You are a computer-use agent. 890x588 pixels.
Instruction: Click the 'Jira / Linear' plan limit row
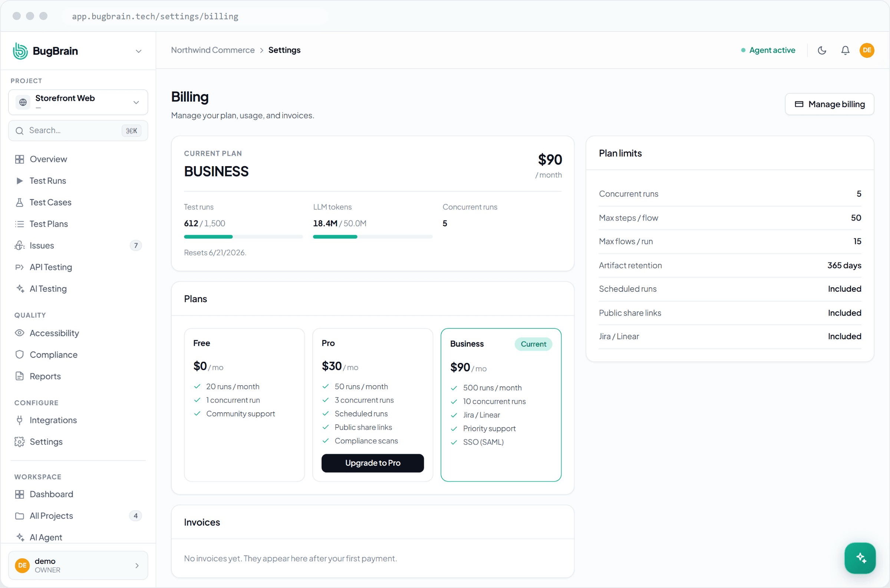tap(729, 336)
